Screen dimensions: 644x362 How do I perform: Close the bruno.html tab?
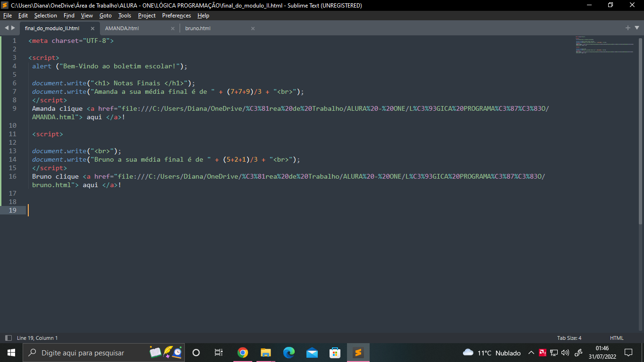pos(253,28)
